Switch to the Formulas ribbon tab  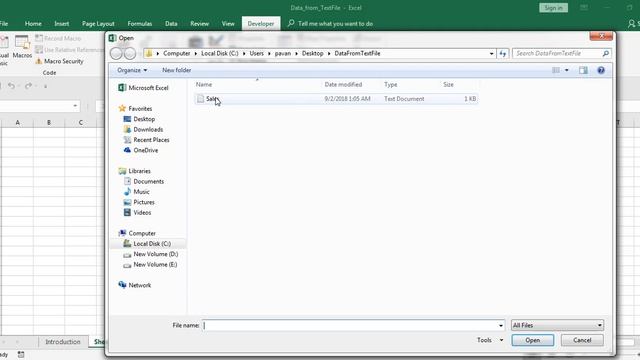coord(140,24)
